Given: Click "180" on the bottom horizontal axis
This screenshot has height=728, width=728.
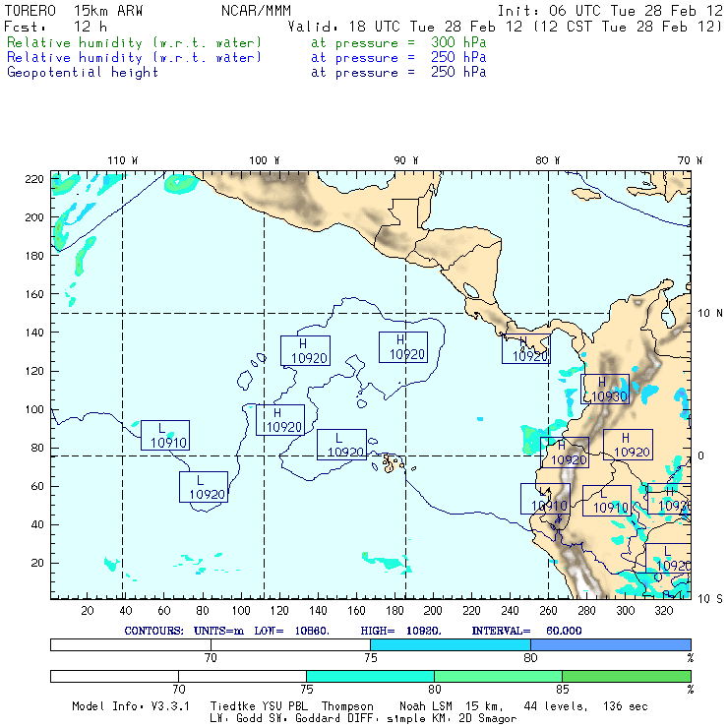Looking at the screenshot, I should [395, 611].
